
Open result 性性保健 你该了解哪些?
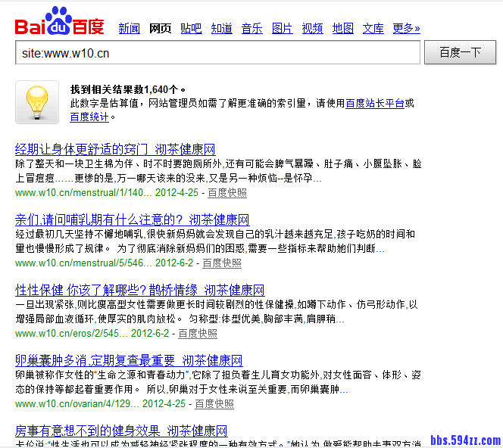point(140,291)
